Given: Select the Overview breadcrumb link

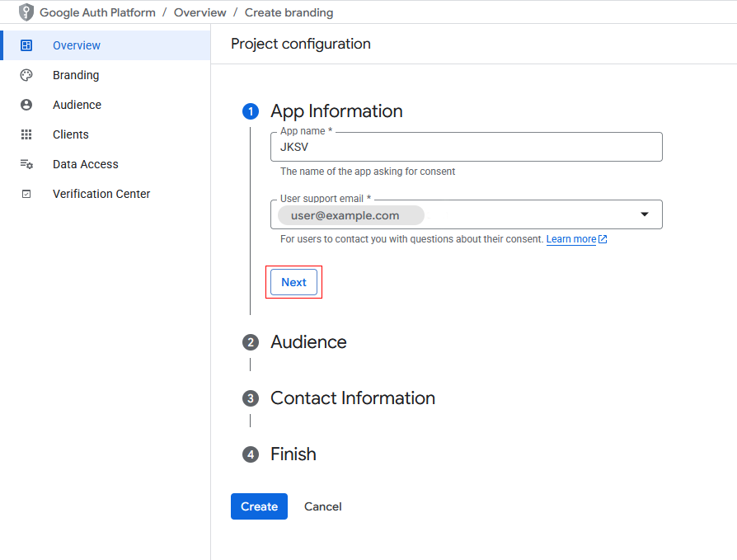Looking at the screenshot, I should click(x=200, y=12).
